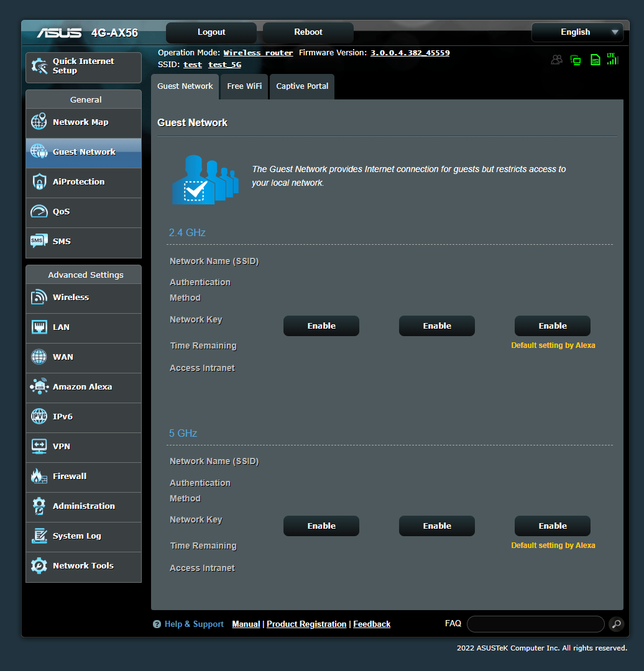Click the Wireless signal icon
This screenshot has width=644, height=671.
pyautogui.click(x=39, y=297)
